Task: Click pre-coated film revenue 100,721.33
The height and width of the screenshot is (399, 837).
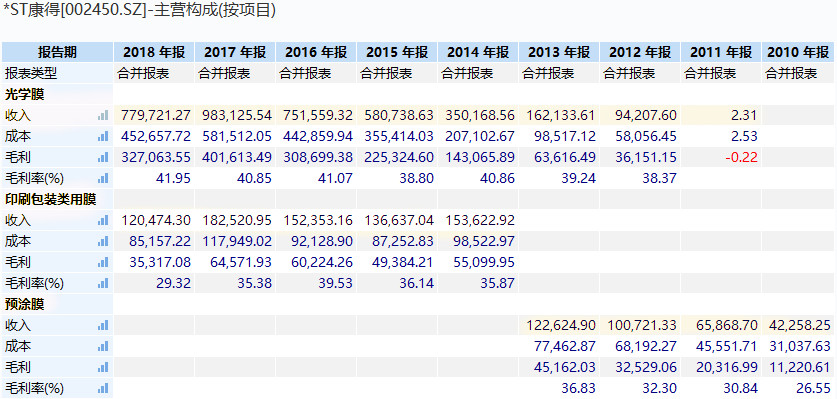Action: point(643,325)
